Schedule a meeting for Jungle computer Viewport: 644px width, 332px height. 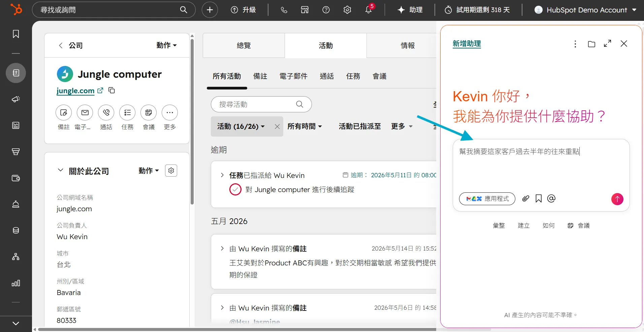coord(149,113)
